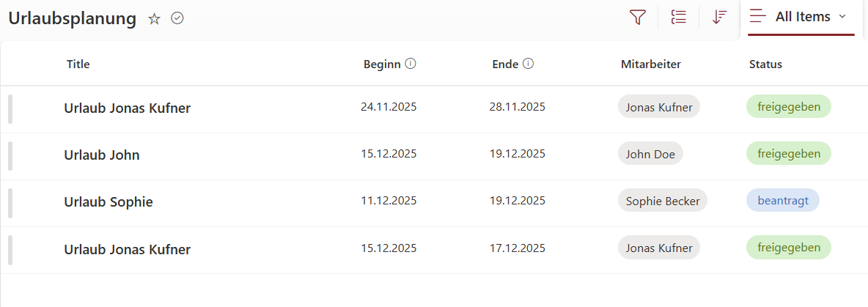The height and width of the screenshot is (307, 868).
Task: Open the filter funnel icon
Action: click(x=637, y=18)
